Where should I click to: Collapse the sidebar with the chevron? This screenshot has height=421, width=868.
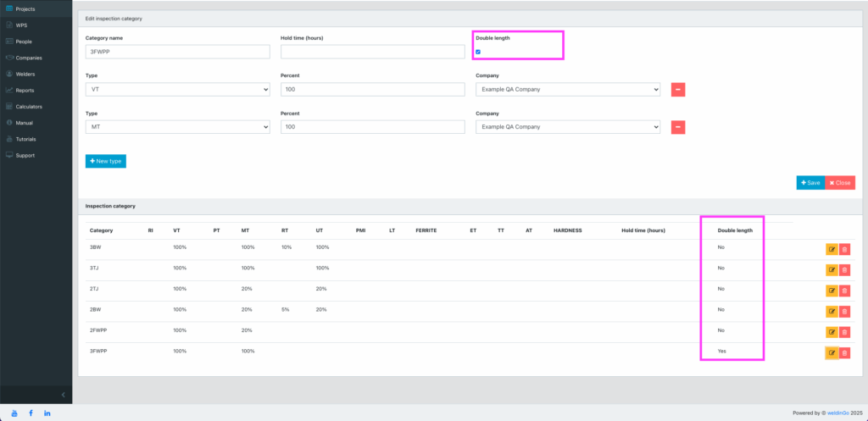(63, 395)
